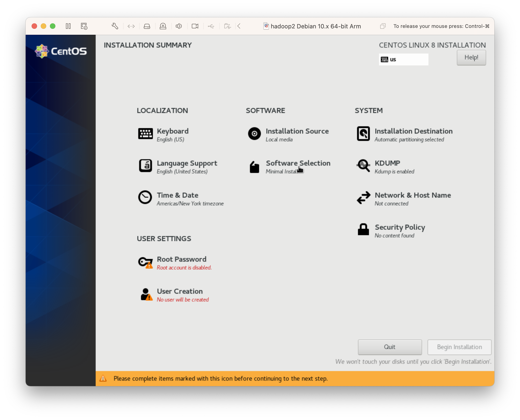Click the snapshot restore icon in toolbar

tap(84, 26)
